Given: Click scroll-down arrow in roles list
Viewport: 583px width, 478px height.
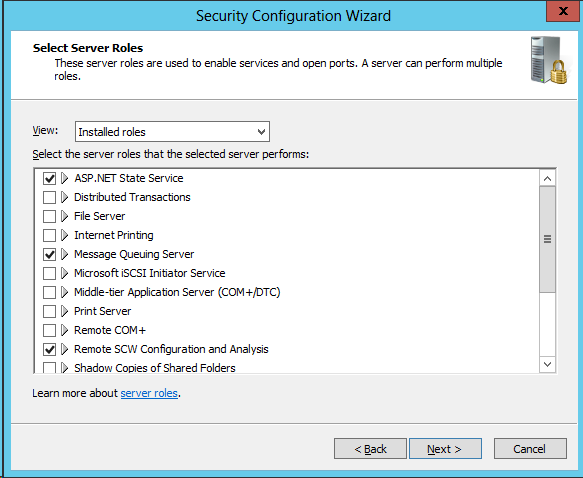Looking at the screenshot, I should pos(547,364).
